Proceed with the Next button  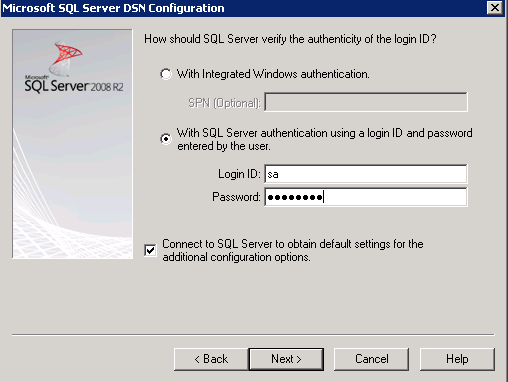286,359
